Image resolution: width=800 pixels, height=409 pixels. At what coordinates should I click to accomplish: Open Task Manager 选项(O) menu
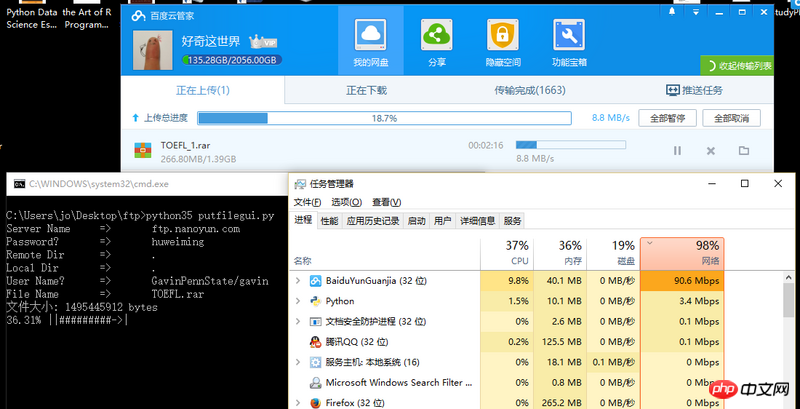pos(346,202)
